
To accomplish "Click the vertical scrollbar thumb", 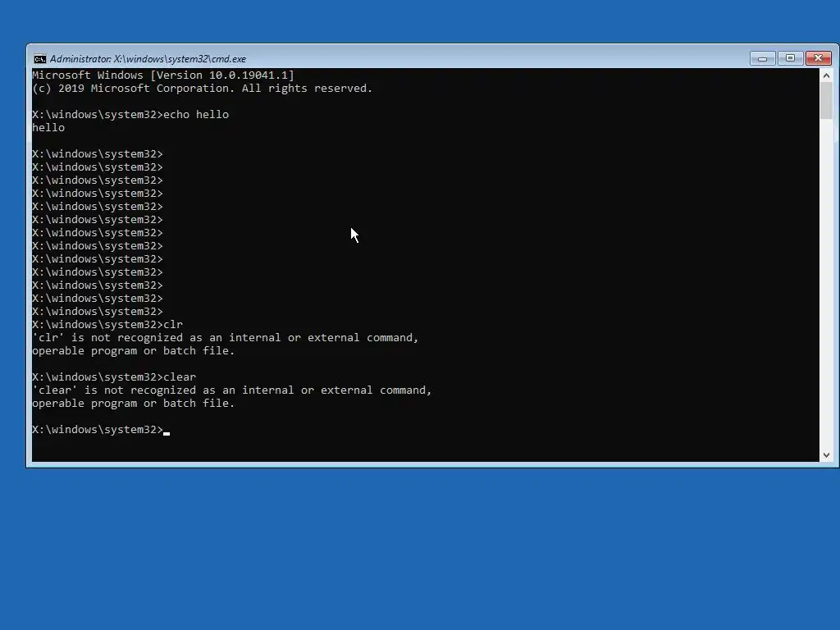I will 826,101.
